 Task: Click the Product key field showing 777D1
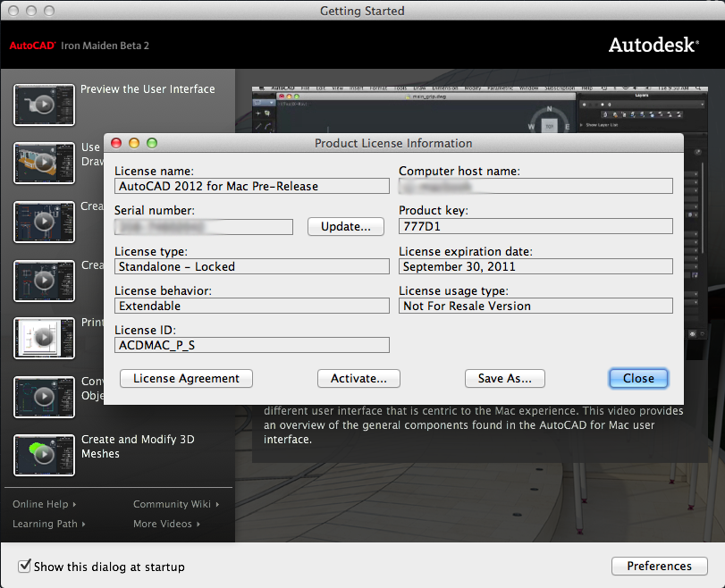pyautogui.click(x=535, y=226)
